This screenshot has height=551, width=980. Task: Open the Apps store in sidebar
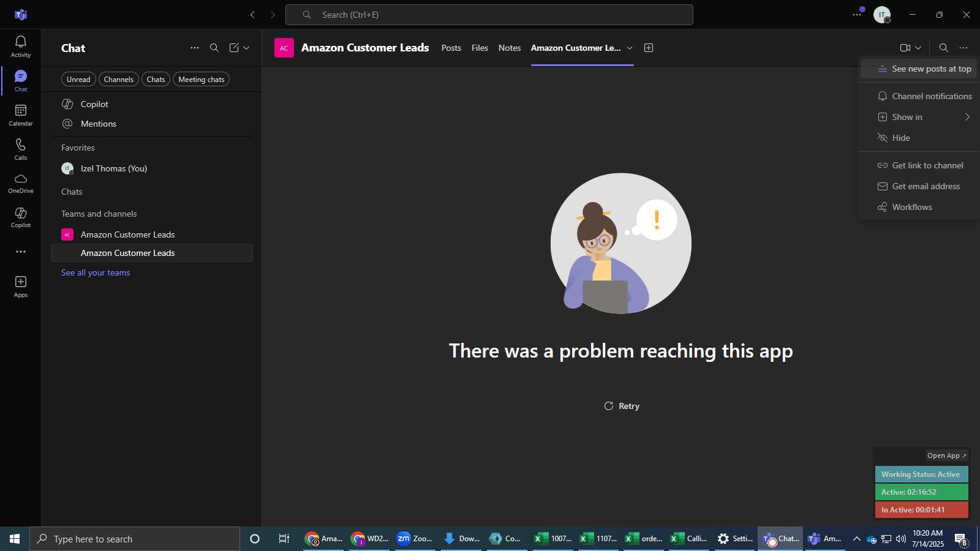tap(20, 287)
